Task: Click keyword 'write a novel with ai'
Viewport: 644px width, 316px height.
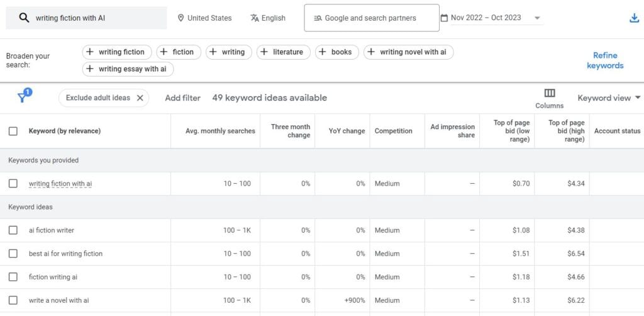Action: click(58, 300)
